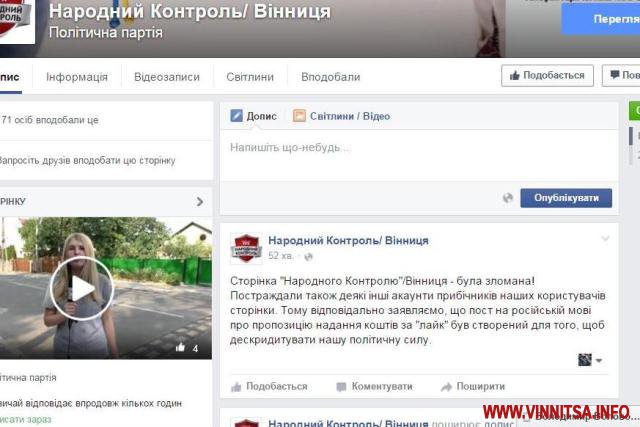
Task: Play the video of the blonde reporter
Action: point(82,288)
